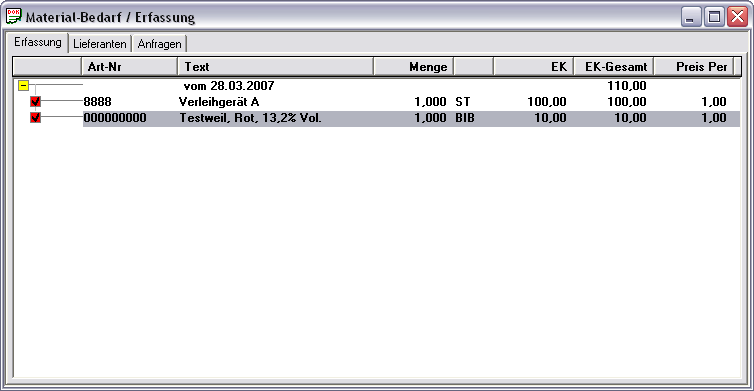
Task: Click the 100,00 EK value for Verleihgerät A
Action: click(x=546, y=102)
